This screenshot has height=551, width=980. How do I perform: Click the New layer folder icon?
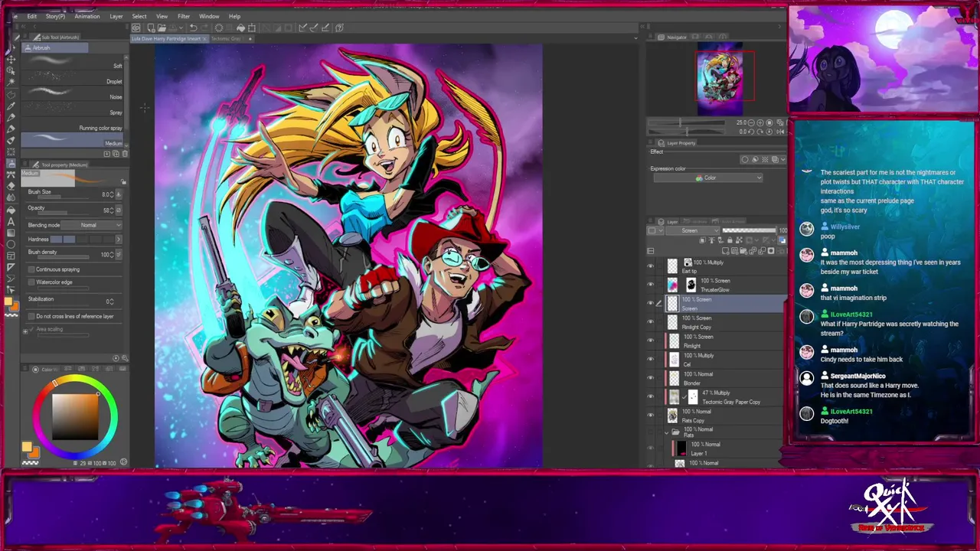pyautogui.click(x=743, y=251)
